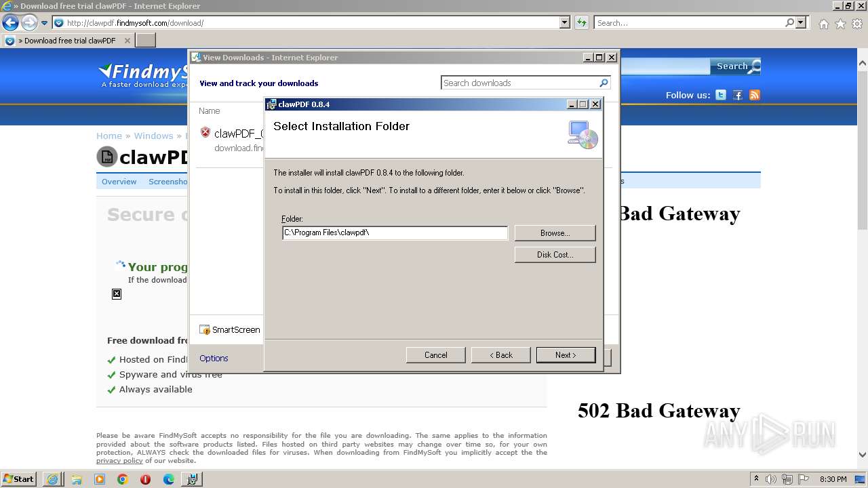Open the Screenshots page tab
Screen dimensions: 868x488
tap(167, 182)
